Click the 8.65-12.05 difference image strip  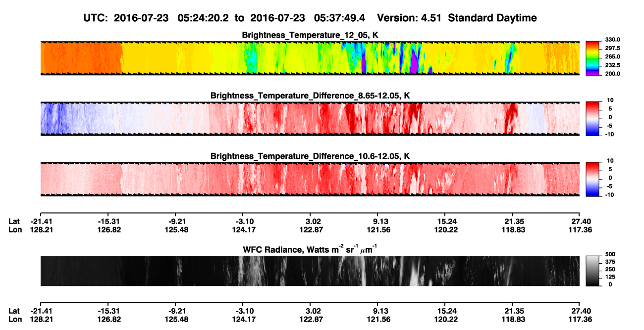click(310, 118)
